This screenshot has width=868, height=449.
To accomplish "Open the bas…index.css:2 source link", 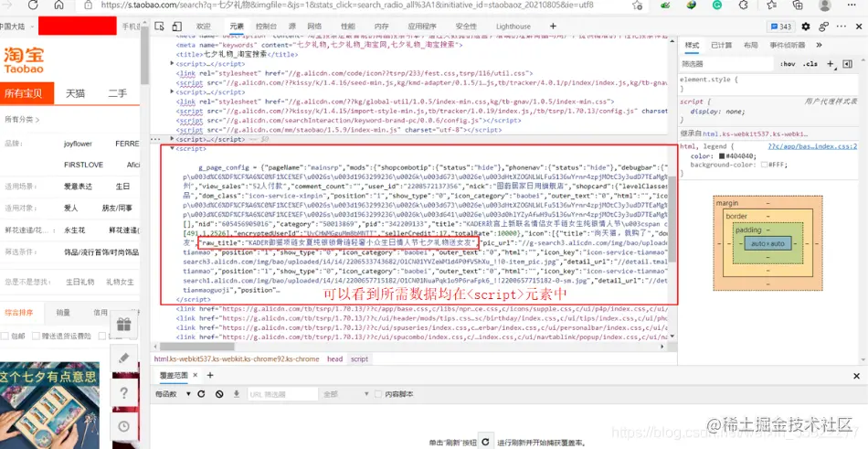I will click(812, 146).
